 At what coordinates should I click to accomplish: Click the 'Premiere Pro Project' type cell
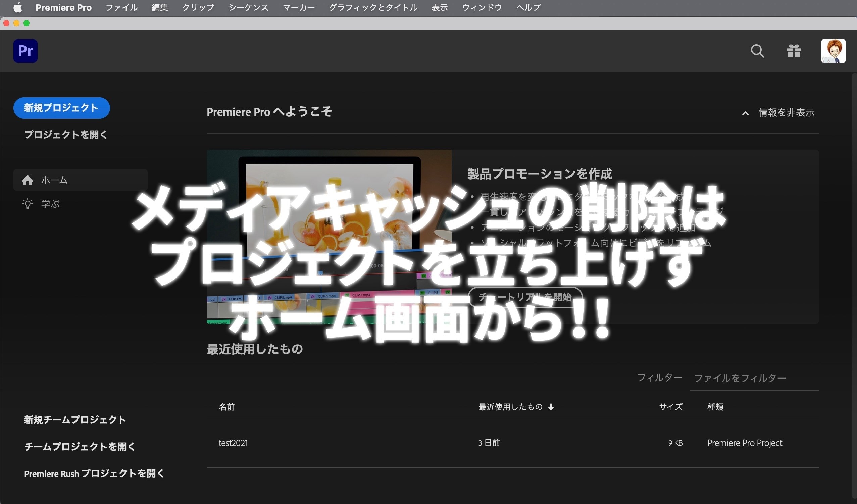click(x=745, y=443)
